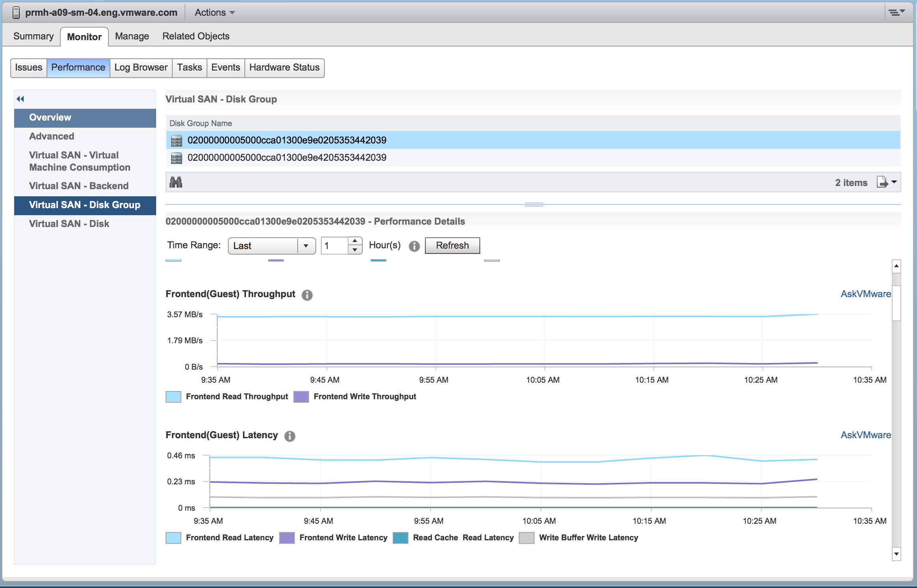This screenshot has width=917, height=588.
Task: Toggle Frontend Write Latency legend swatch
Action: (x=287, y=538)
